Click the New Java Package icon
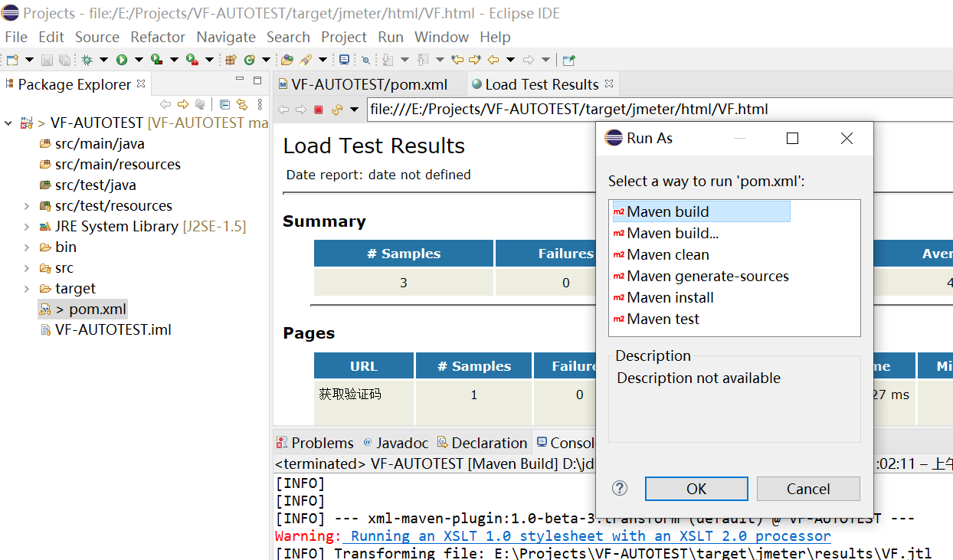 tap(231, 60)
